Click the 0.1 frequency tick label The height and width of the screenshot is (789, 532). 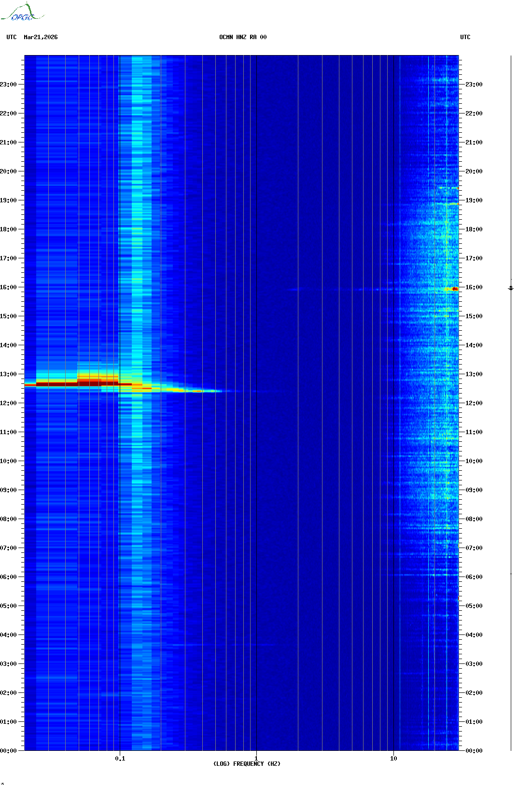click(x=120, y=758)
